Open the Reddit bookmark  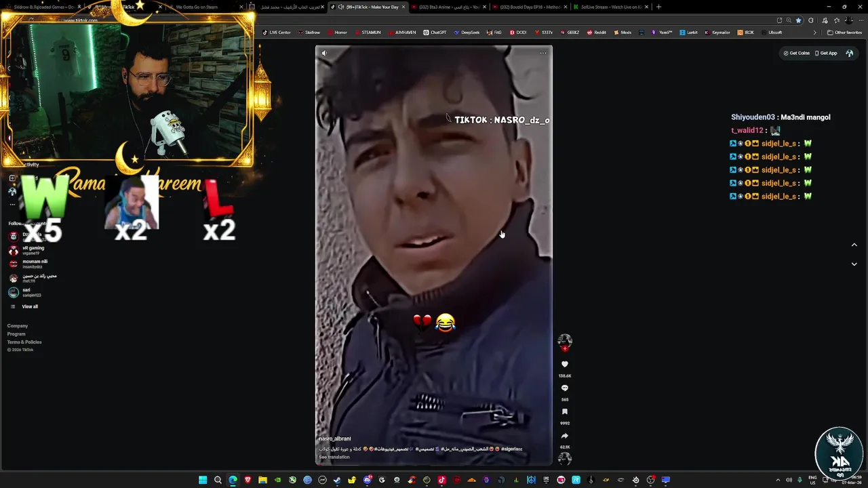(597, 33)
